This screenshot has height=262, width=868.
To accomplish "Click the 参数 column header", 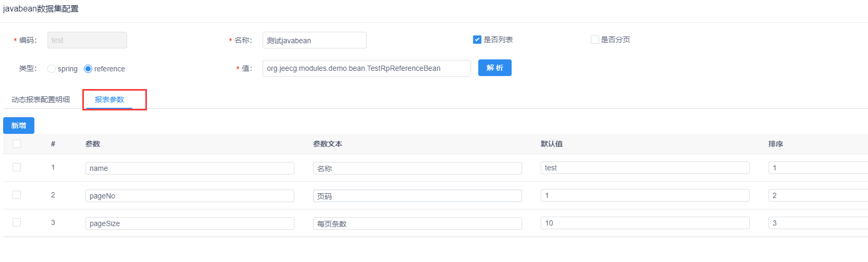I will click(93, 144).
